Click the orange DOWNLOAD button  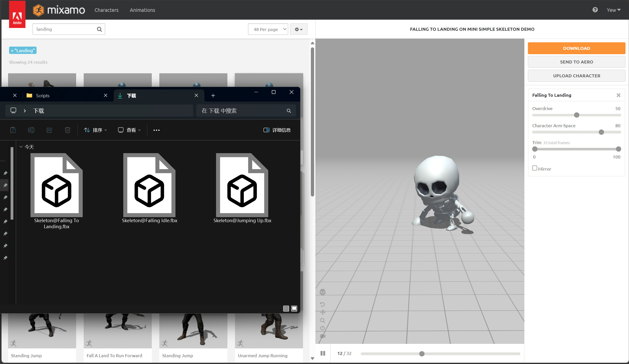point(576,48)
